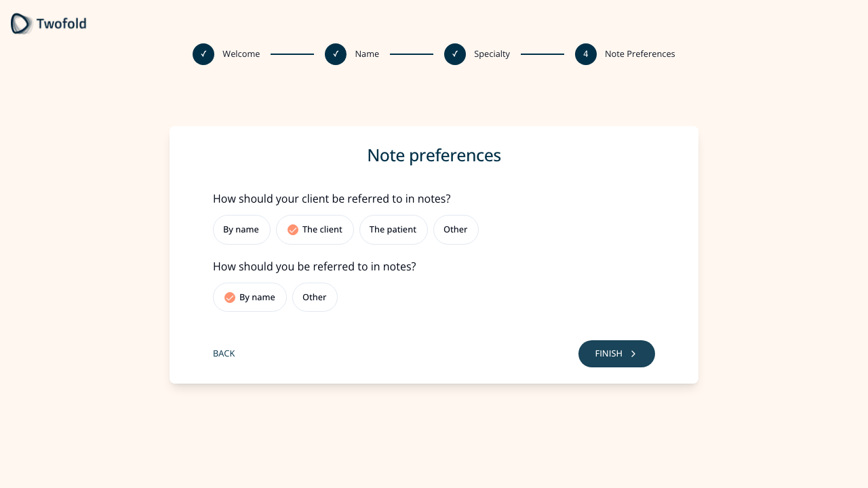Click the checkmark inside the By name pill
This screenshot has height=488, width=868.
[x=230, y=297]
